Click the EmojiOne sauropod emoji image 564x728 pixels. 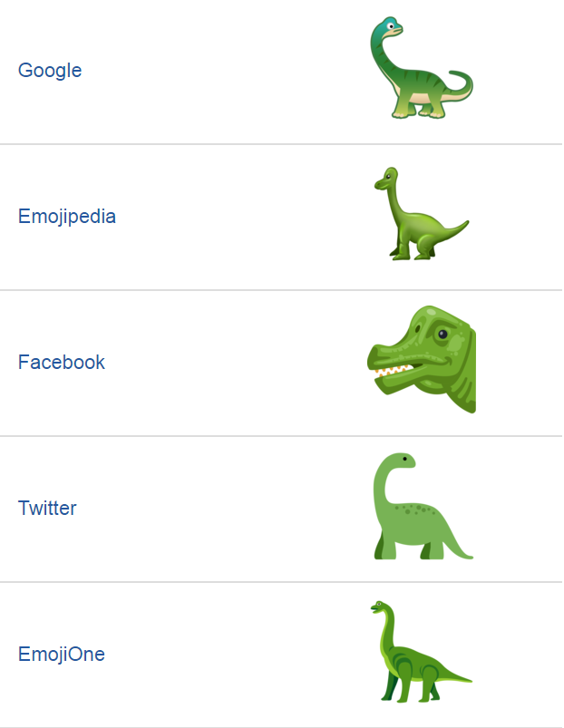pyautogui.click(x=420, y=652)
